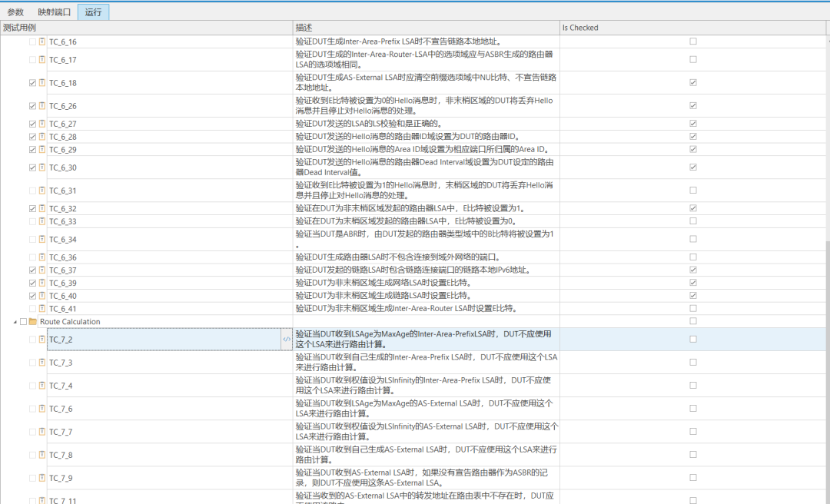Click the test case icon beside TC_6_31

[x=42, y=191]
